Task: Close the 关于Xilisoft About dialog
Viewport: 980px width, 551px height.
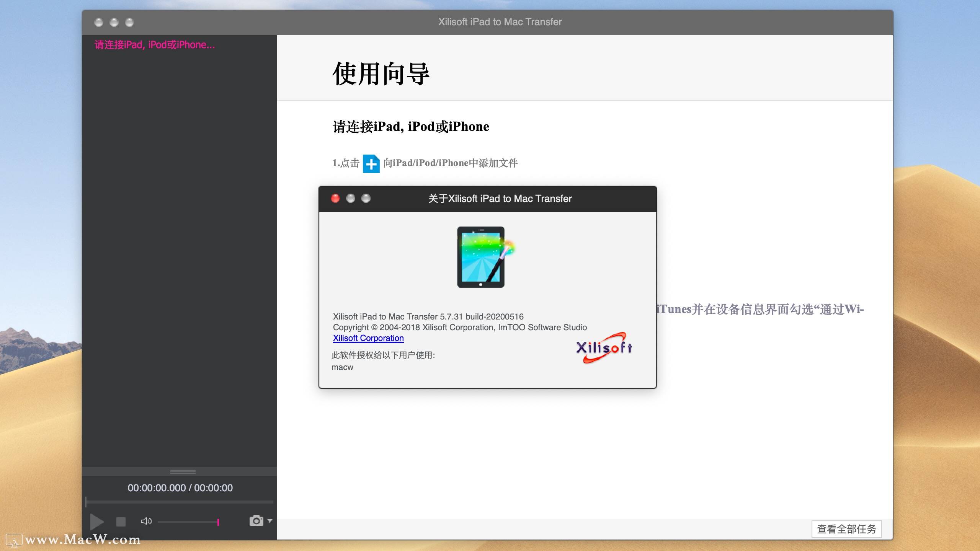Action: click(335, 198)
